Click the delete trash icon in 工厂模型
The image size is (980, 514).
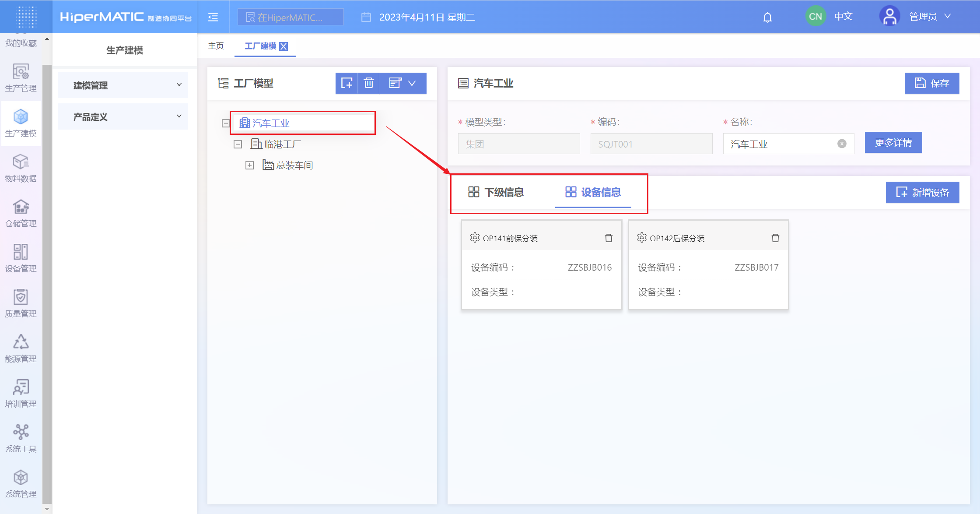369,83
